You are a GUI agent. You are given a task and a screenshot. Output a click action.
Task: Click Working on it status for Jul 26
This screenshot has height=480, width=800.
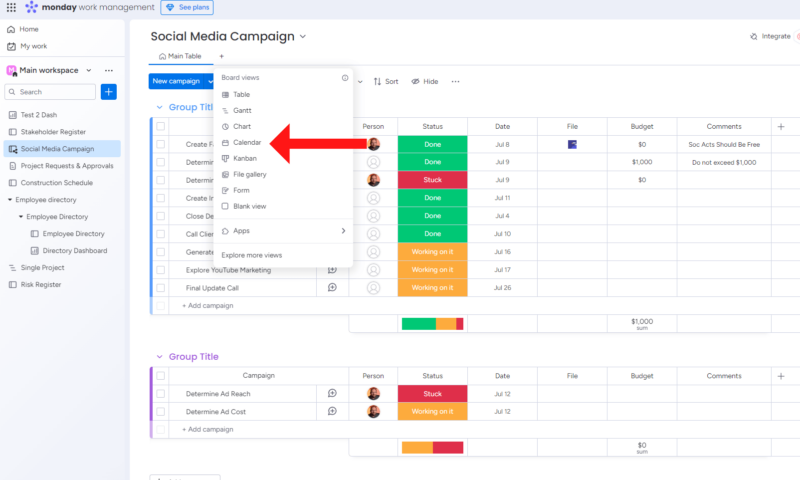click(432, 288)
